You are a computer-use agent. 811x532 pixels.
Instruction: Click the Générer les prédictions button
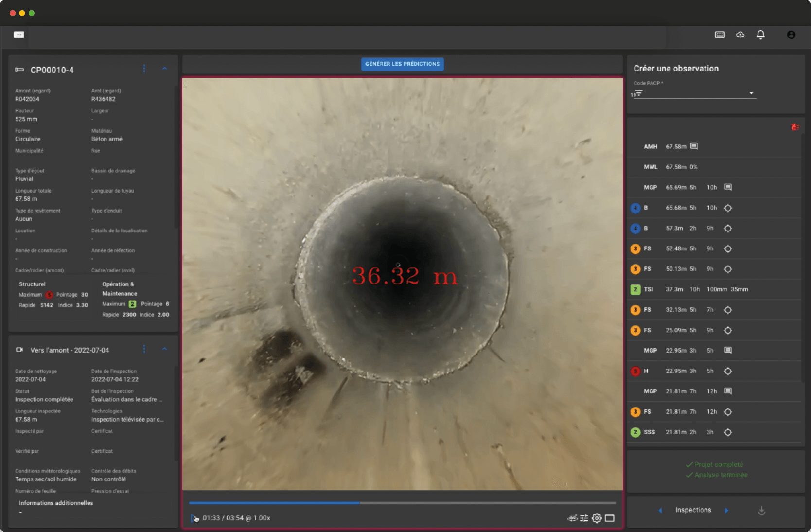pos(402,64)
